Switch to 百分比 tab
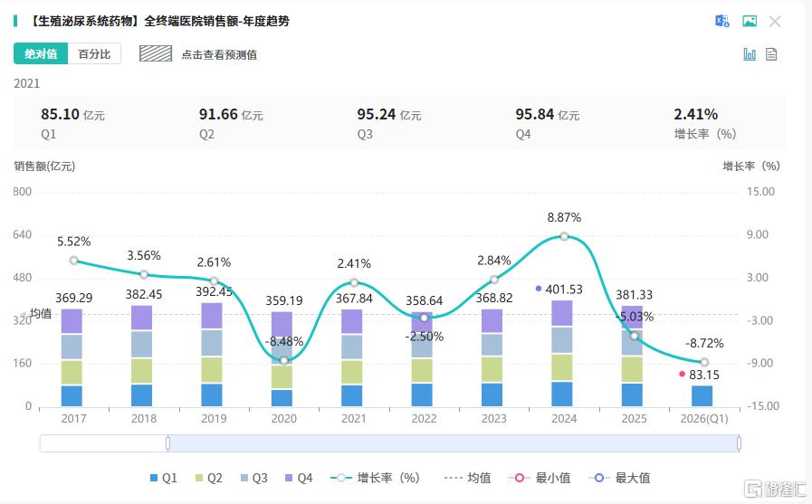The width and height of the screenshot is (812, 504). [x=94, y=53]
